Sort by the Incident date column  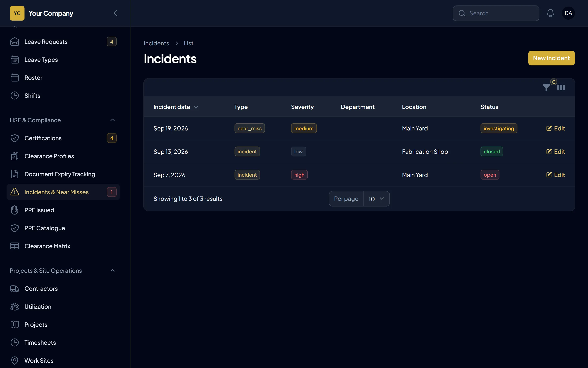pyautogui.click(x=176, y=107)
